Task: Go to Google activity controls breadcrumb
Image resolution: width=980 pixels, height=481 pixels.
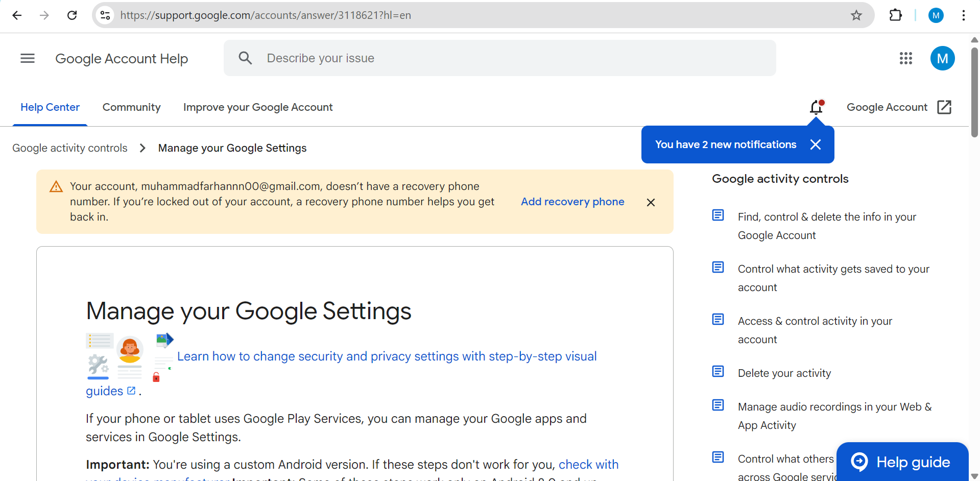Action: coord(70,148)
